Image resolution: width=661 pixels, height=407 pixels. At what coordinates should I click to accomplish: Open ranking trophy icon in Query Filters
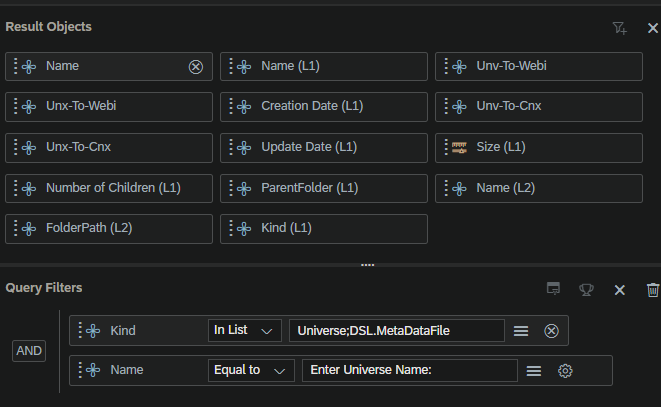586,290
